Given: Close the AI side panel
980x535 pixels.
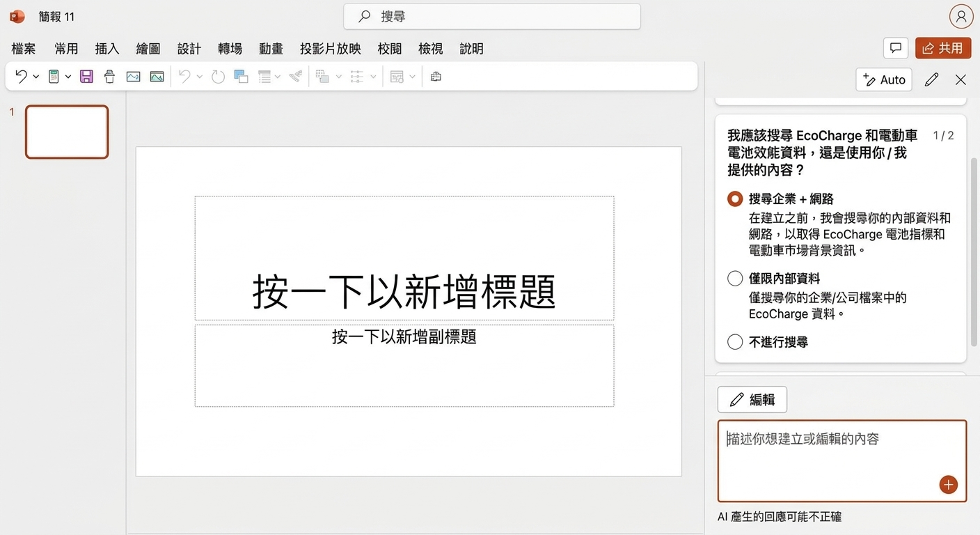Looking at the screenshot, I should 961,79.
